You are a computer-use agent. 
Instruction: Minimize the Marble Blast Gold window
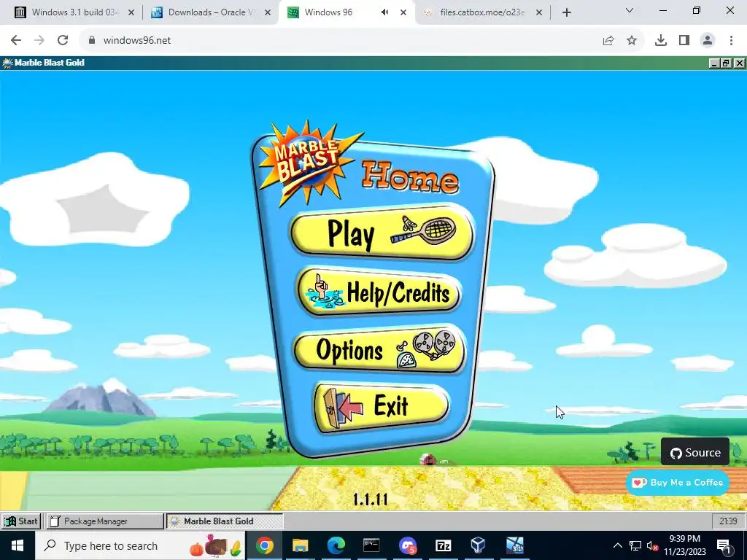(x=714, y=63)
